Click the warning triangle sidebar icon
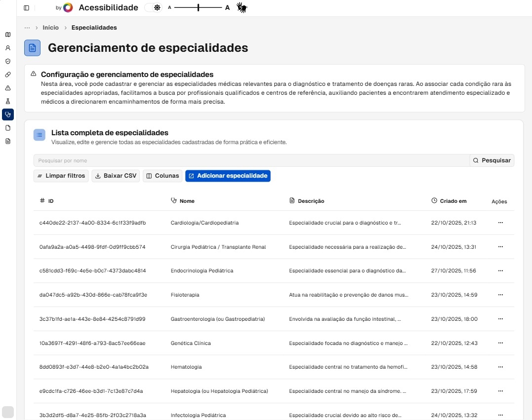This screenshot has width=532, height=420. click(8, 88)
